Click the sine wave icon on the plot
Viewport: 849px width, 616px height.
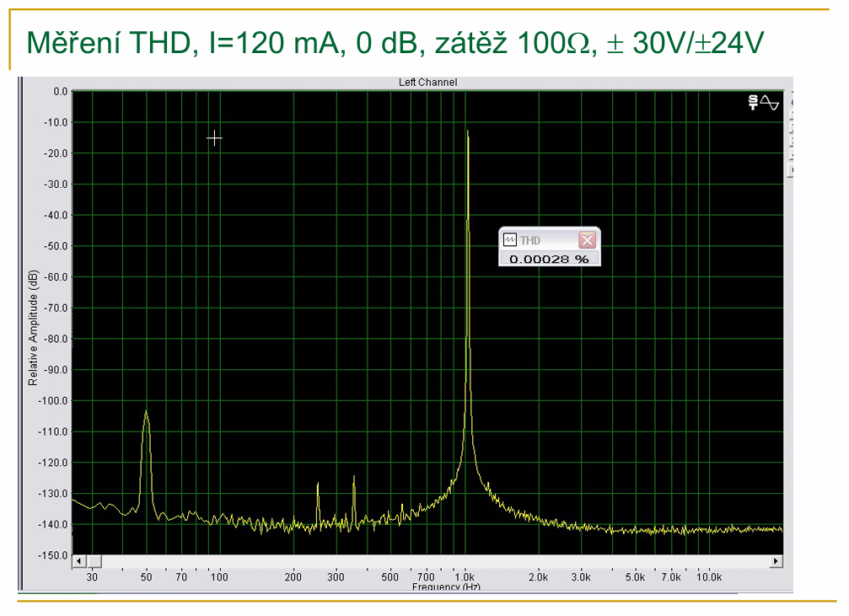coord(770,102)
